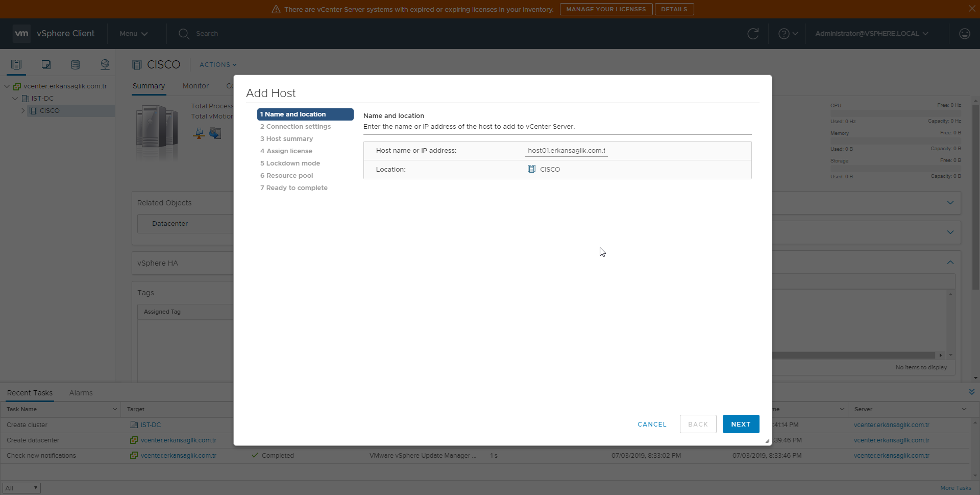
Task: Click the feedback smiley icon
Action: (964, 34)
